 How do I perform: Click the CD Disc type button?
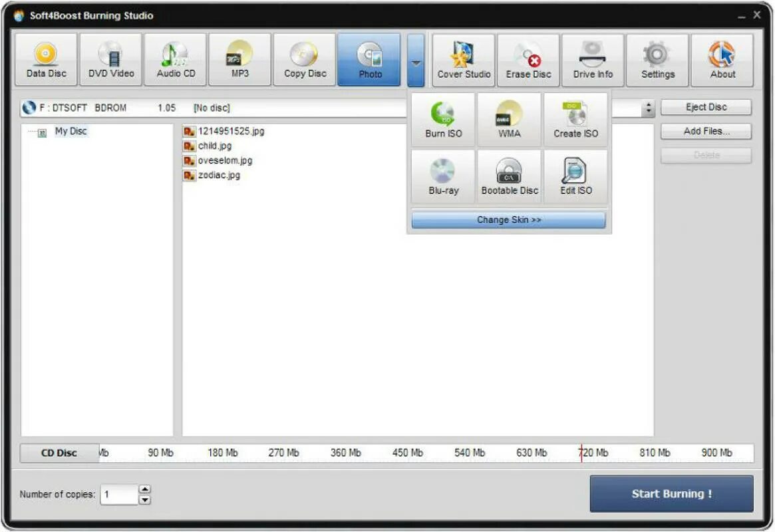[59, 453]
